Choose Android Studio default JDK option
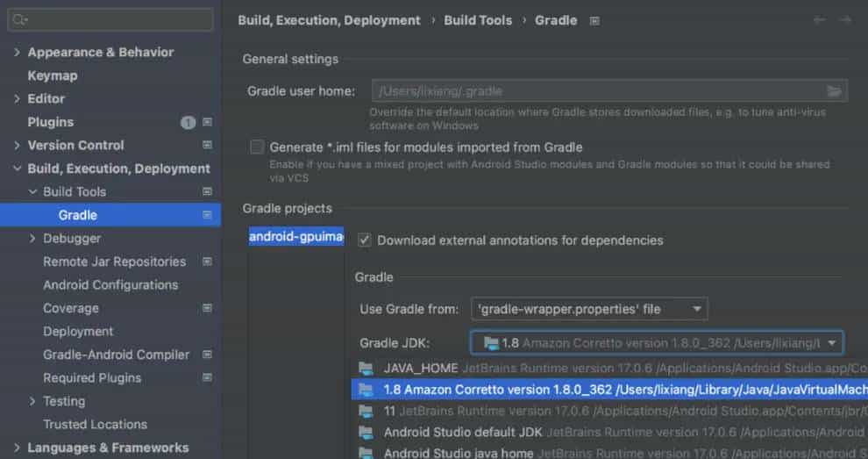 (609, 433)
